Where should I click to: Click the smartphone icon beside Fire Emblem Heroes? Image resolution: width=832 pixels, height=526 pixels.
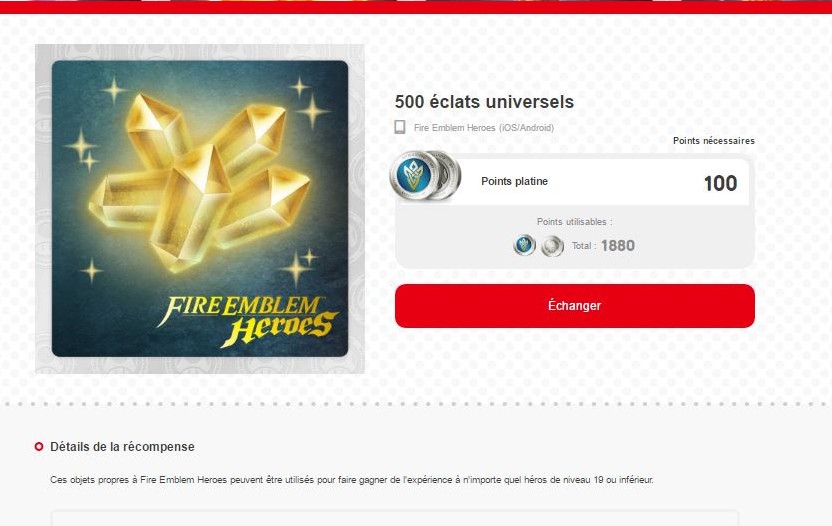coord(400,127)
